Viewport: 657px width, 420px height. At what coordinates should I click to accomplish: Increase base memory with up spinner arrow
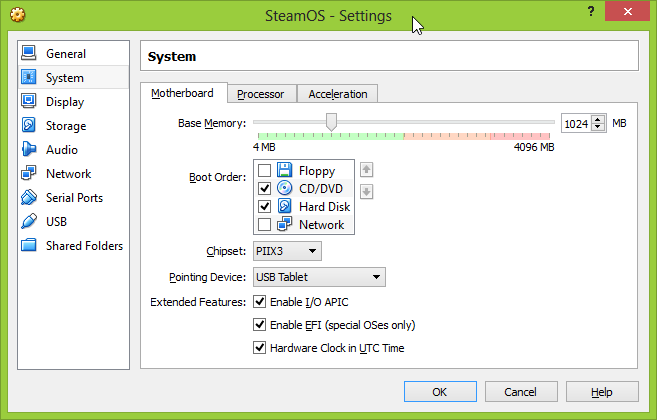(598, 119)
